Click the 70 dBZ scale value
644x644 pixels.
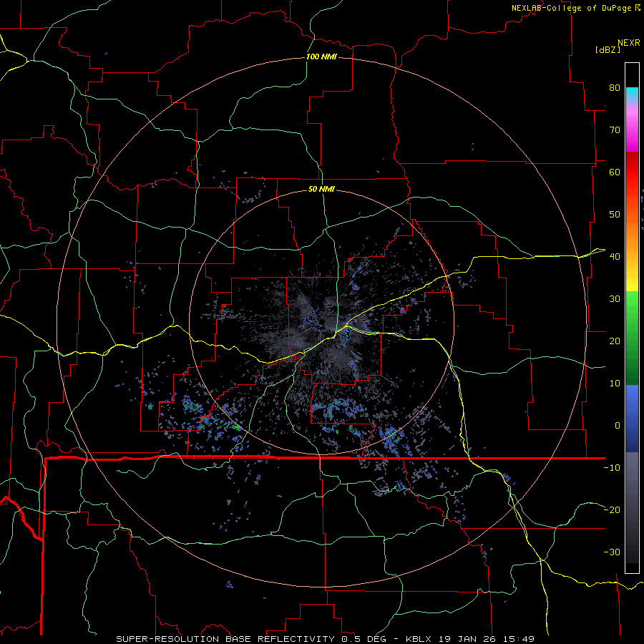coord(615,130)
